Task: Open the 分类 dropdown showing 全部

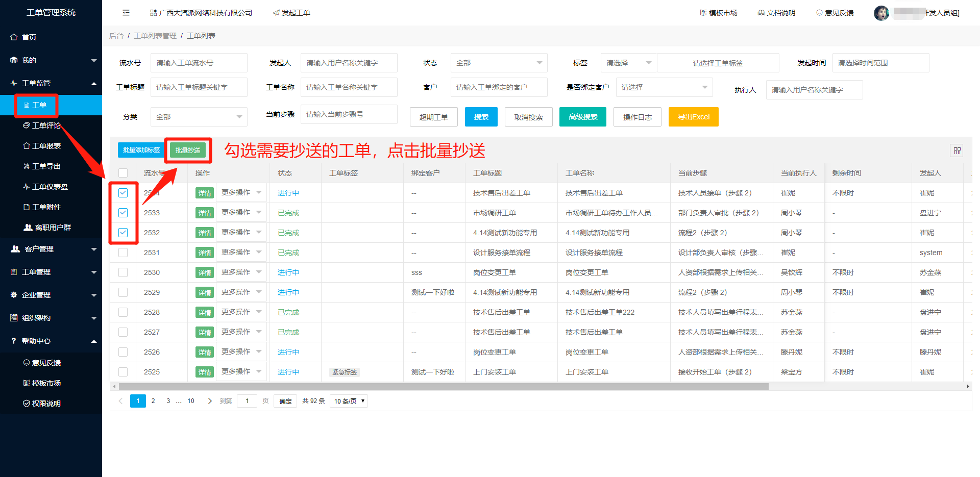Action: point(199,117)
